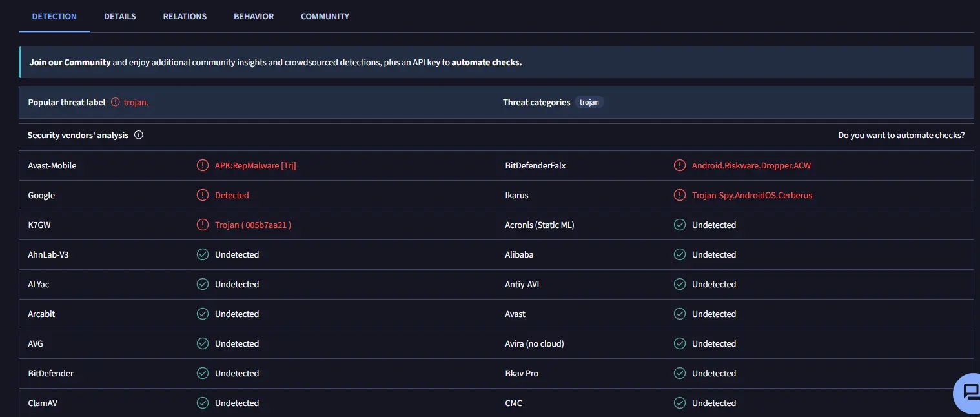
Task: Click checkmark icon in Alibaba row
Action: 680,254
